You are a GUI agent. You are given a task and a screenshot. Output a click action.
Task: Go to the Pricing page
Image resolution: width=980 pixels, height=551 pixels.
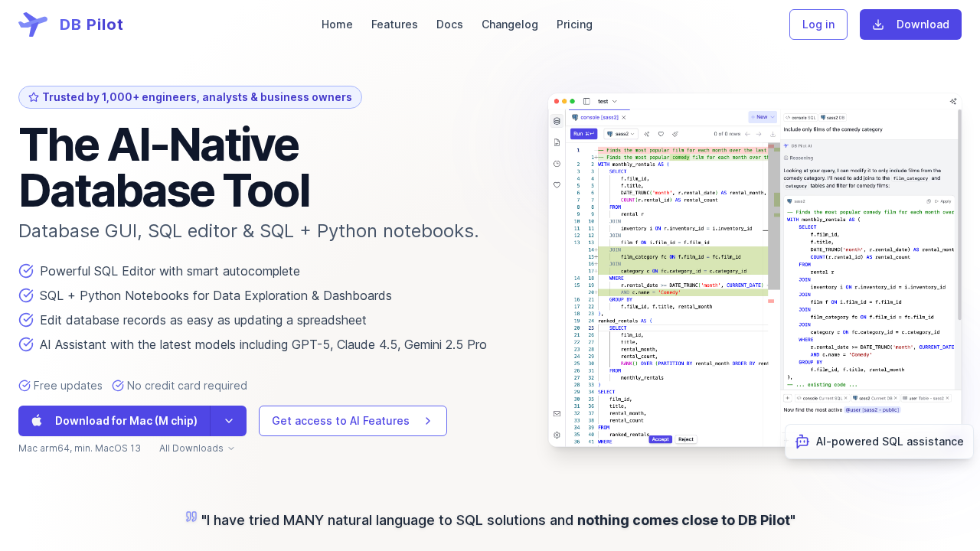click(x=574, y=24)
